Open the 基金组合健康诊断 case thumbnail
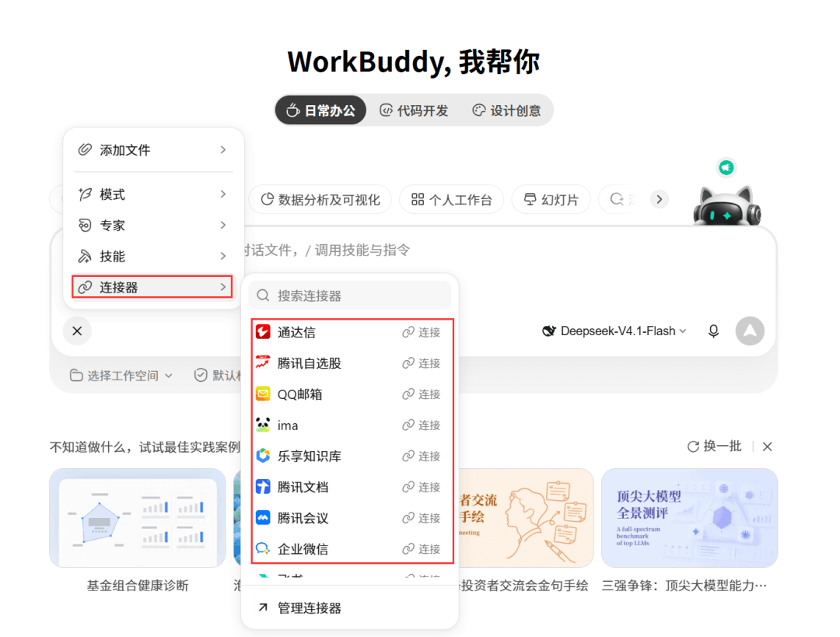The image size is (840, 637). click(138, 518)
